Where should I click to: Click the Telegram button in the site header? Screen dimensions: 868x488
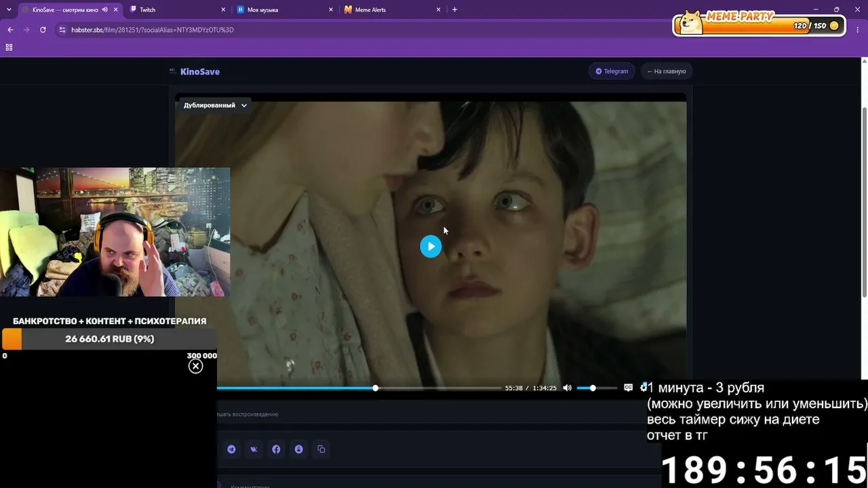(x=612, y=71)
